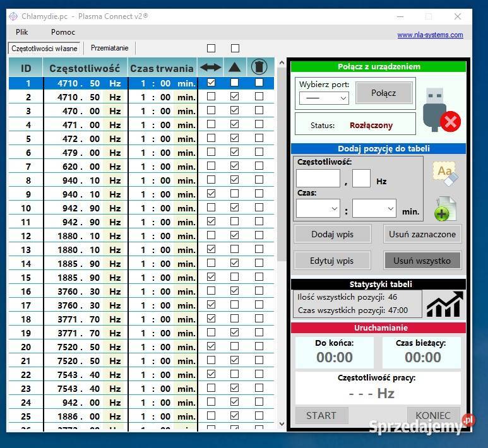Click the Częstotliwość whole-number input field
Screen dimensions: 488x448
(x=318, y=179)
